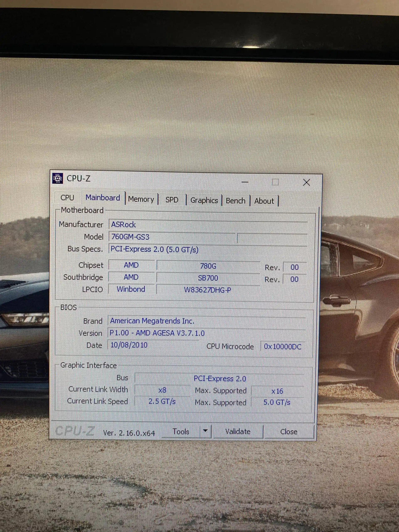Screen dimensions: 399x532
Task: Click the CPU-Z title bar icon
Action: (x=58, y=178)
